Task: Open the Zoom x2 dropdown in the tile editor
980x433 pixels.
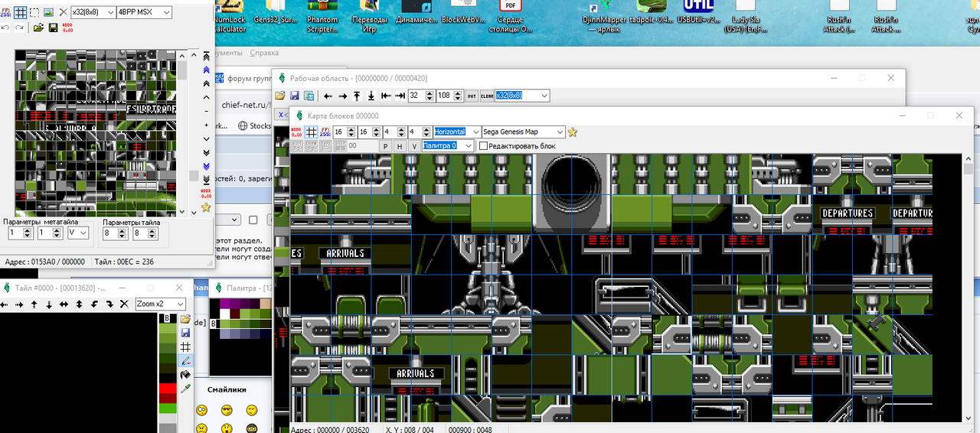Action: coord(160,304)
